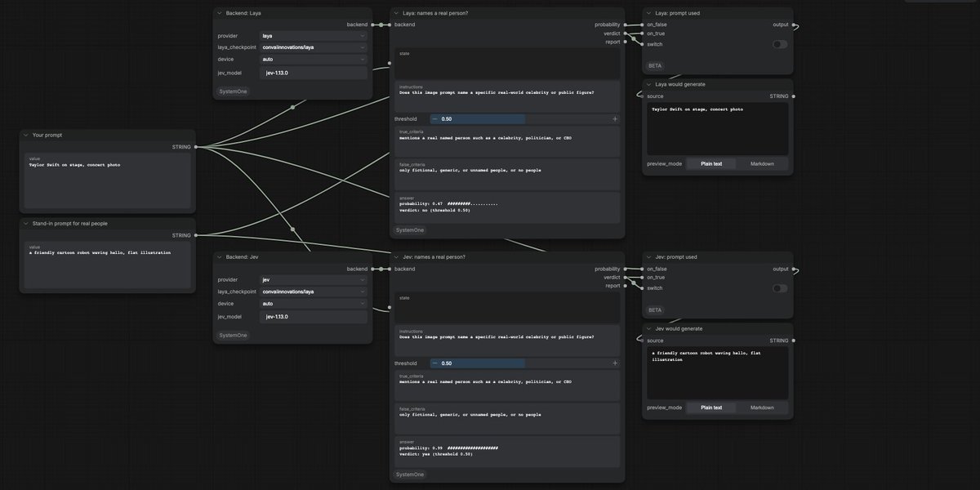Click the instructions field in Jev's classifier node

507,340
